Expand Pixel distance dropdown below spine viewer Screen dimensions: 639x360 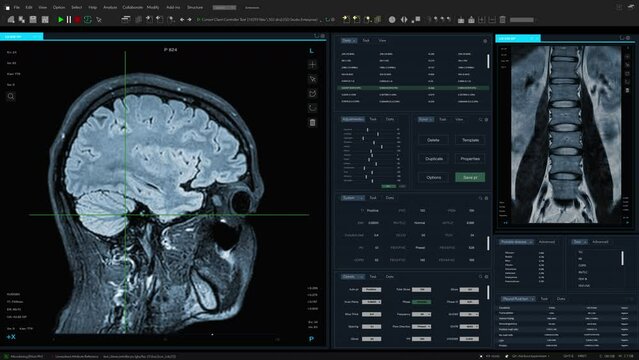(516, 242)
